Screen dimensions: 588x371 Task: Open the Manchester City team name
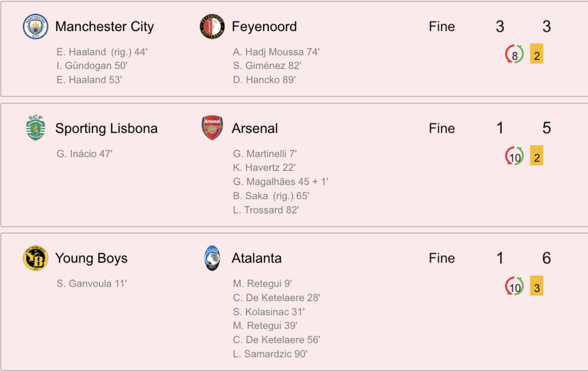click(x=105, y=26)
